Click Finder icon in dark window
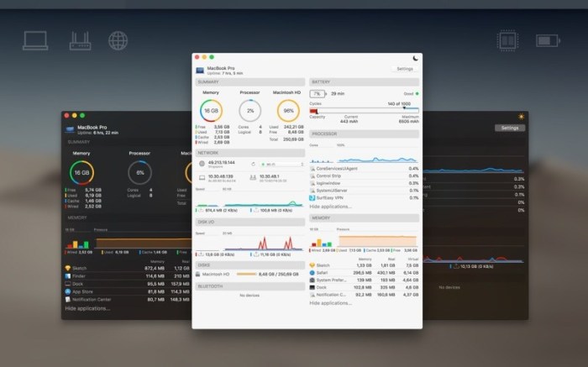This screenshot has width=588, height=367. [68, 276]
